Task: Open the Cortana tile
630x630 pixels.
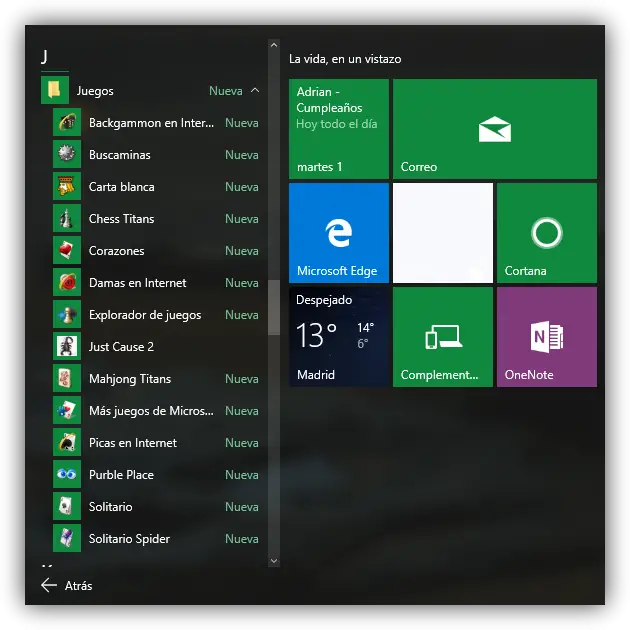Action: point(546,233)
